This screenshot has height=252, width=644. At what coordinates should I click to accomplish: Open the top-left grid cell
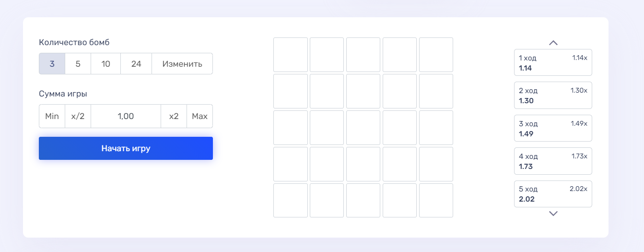[x=291, y=55]
